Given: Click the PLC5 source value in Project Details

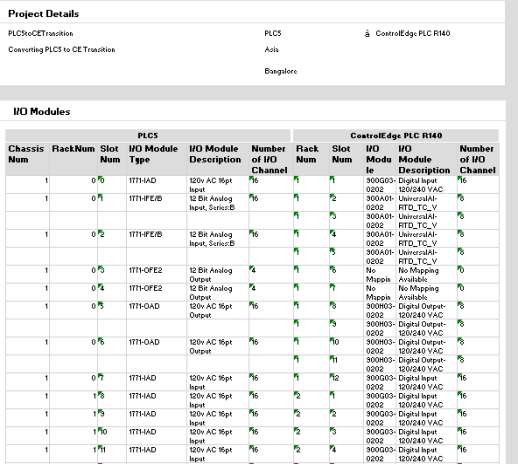Looking at the screenshot, I should point(273,33).
